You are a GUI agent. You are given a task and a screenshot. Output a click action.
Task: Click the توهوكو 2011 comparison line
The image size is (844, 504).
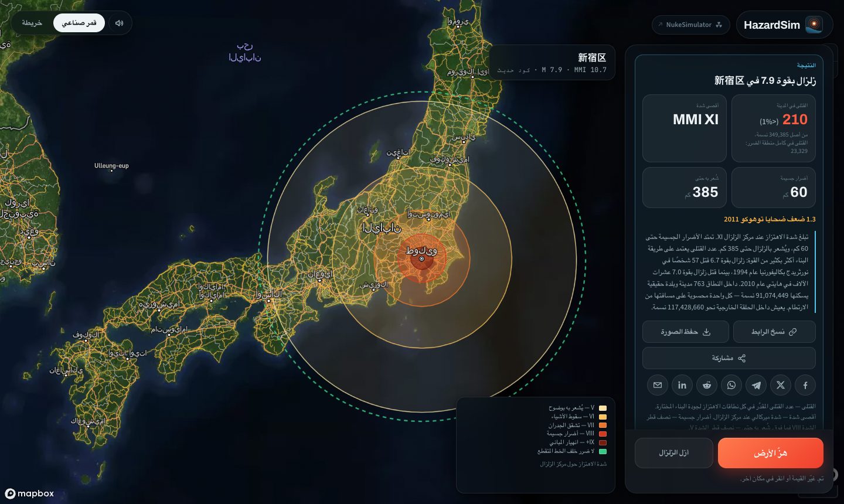tap(770, 219)
